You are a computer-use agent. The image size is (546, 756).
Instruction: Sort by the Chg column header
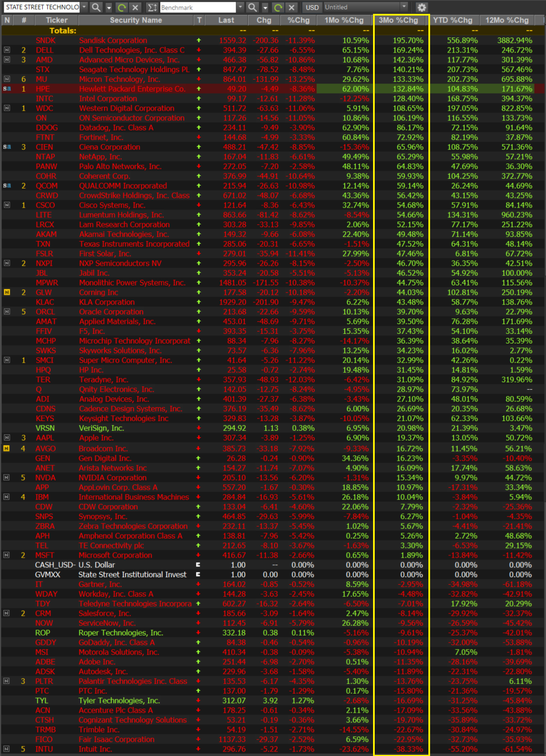click(x=264, y=20)
